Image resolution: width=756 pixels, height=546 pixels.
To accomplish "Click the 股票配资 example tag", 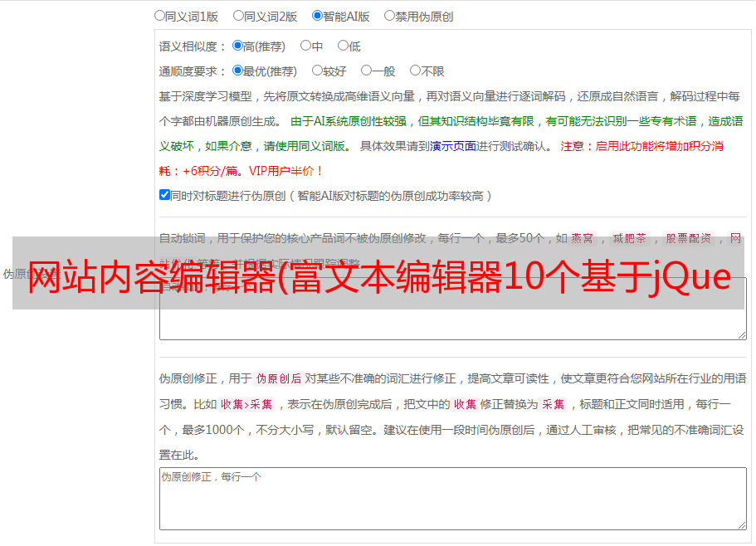I will 689,238.
